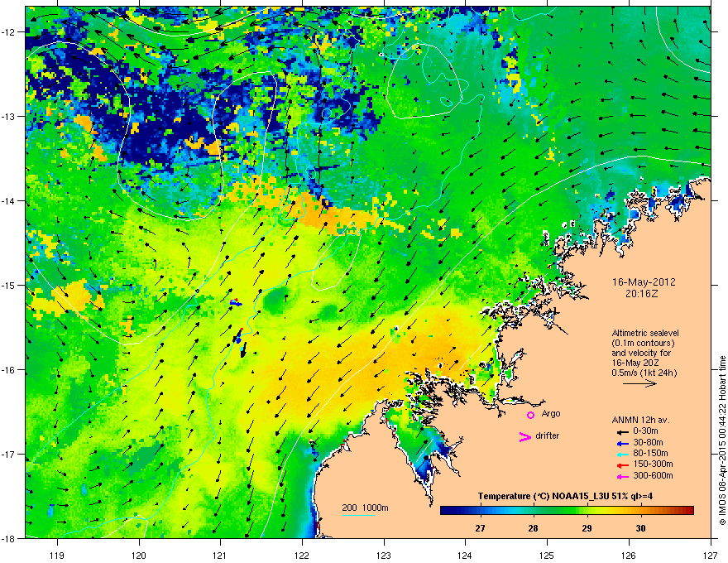Click the longitude axis label 121
728x563 pixels.
pos(220,555)
